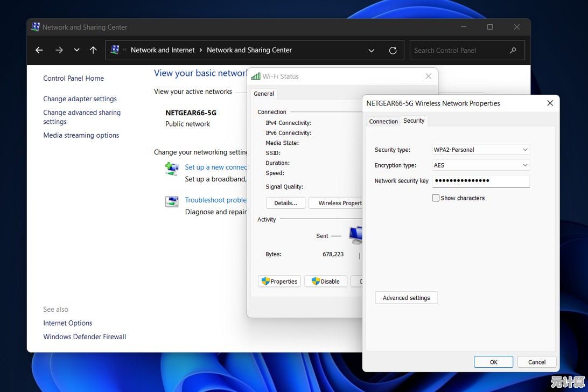Open Change adapter settings

coord(80,99)
